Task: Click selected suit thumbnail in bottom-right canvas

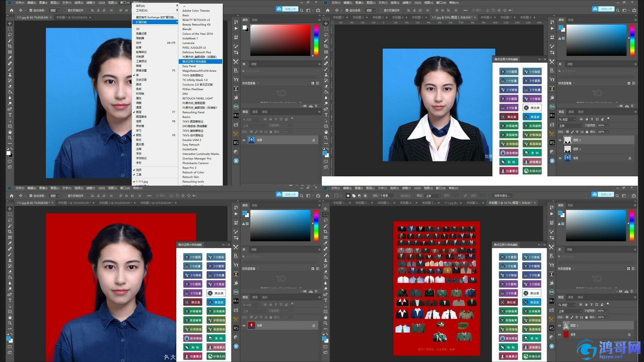Action: 402,302
